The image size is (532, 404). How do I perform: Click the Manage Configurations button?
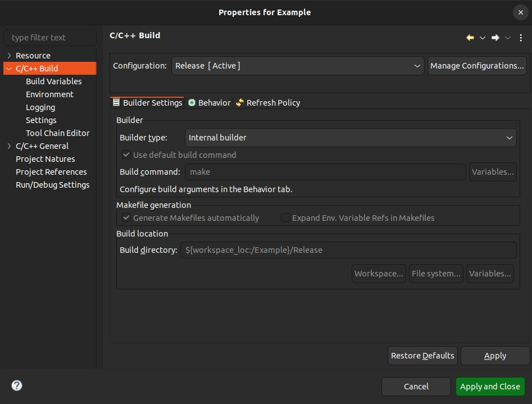pos(477,66)
